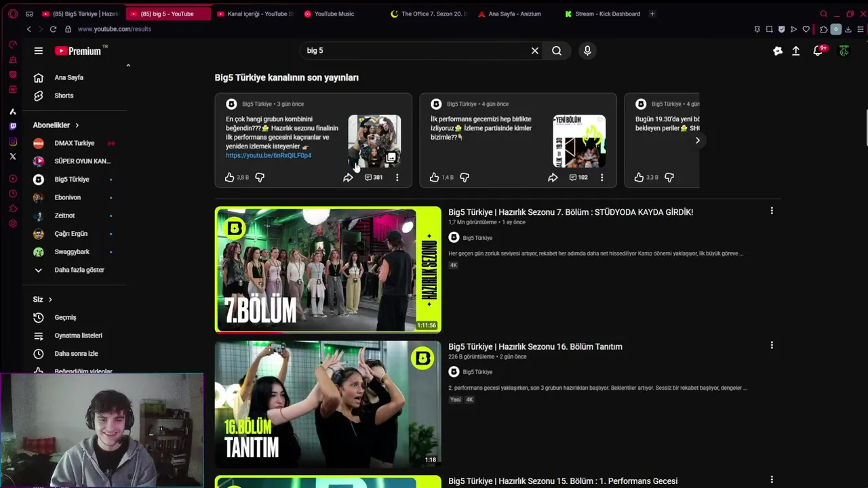
Task: Open Hazırlık Sezonu 16. Bölüm Tanıtım title
Action: pos(535,346)
